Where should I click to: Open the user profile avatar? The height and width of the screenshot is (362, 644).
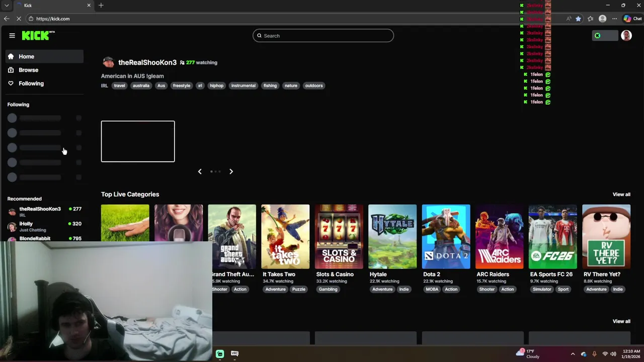[x=626, y=36]
